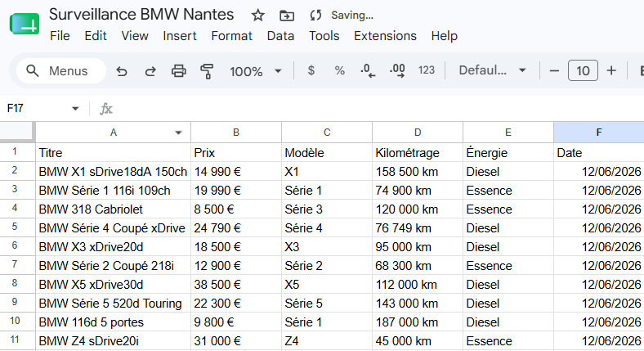Viewport: 644px width, 351px height.
Task: Click cell BMW X3 xDrive20d
Action: (x=114, y=247)
